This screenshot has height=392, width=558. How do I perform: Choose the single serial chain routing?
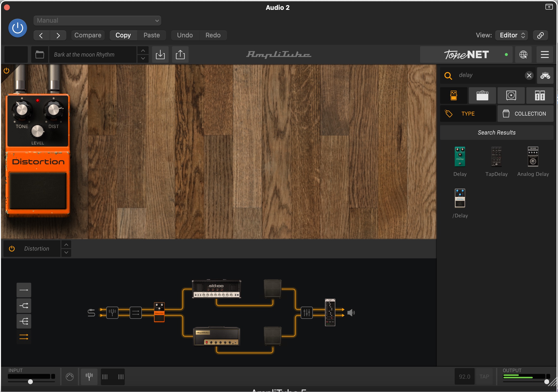coord(24,290)
